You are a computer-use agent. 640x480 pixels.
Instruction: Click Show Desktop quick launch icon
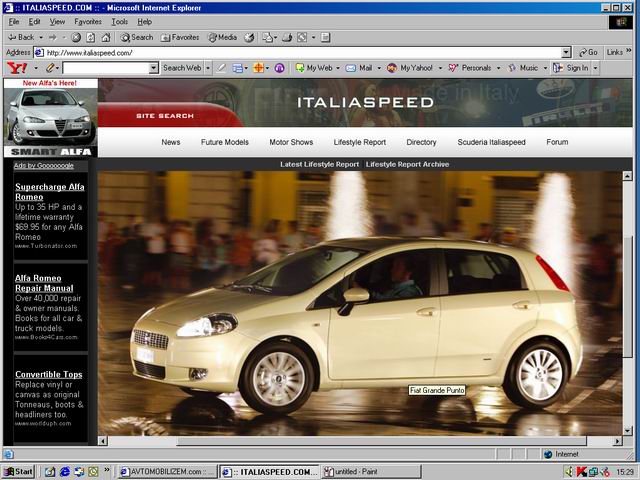[50, 472]
